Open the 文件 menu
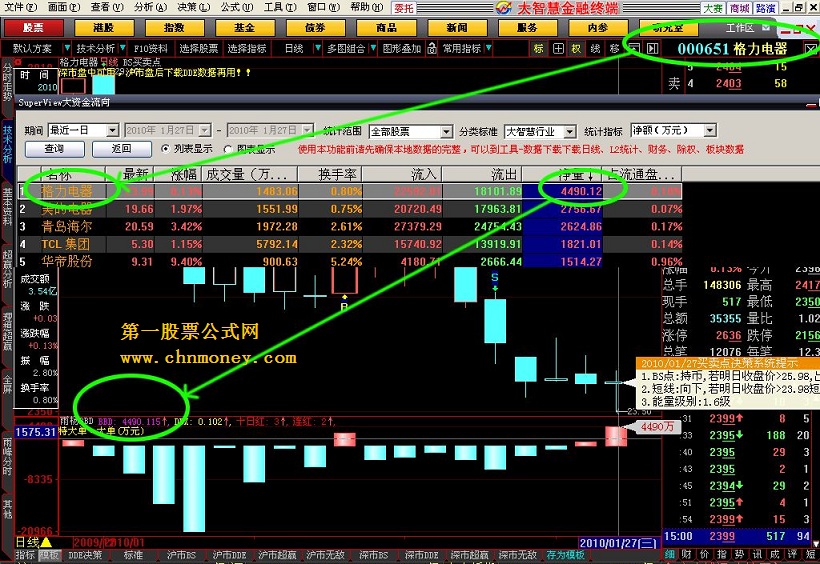820x564 pixels. point(20,7)
